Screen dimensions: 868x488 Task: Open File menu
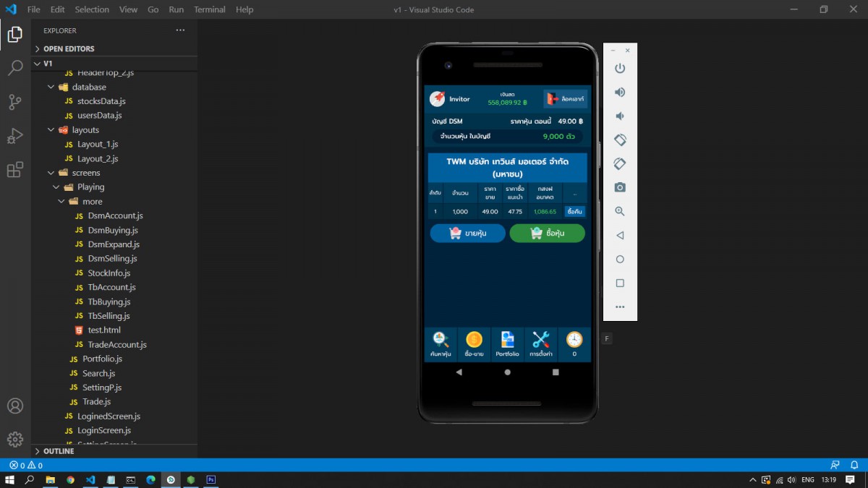33,9
